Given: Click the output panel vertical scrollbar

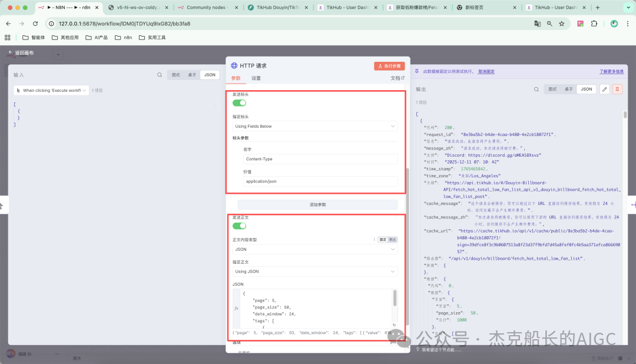Looking at the screenshot, I should pyautogui.click(x=625, y=114).
